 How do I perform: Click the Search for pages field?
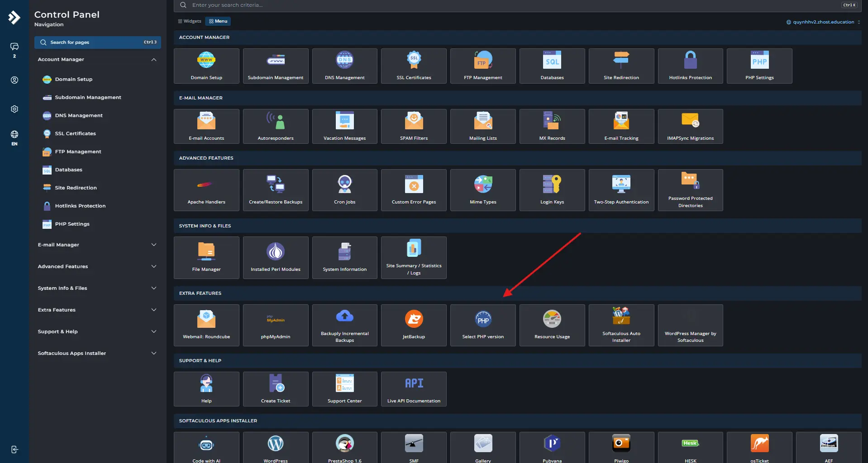pyautogui.click(x=98, y=42)
